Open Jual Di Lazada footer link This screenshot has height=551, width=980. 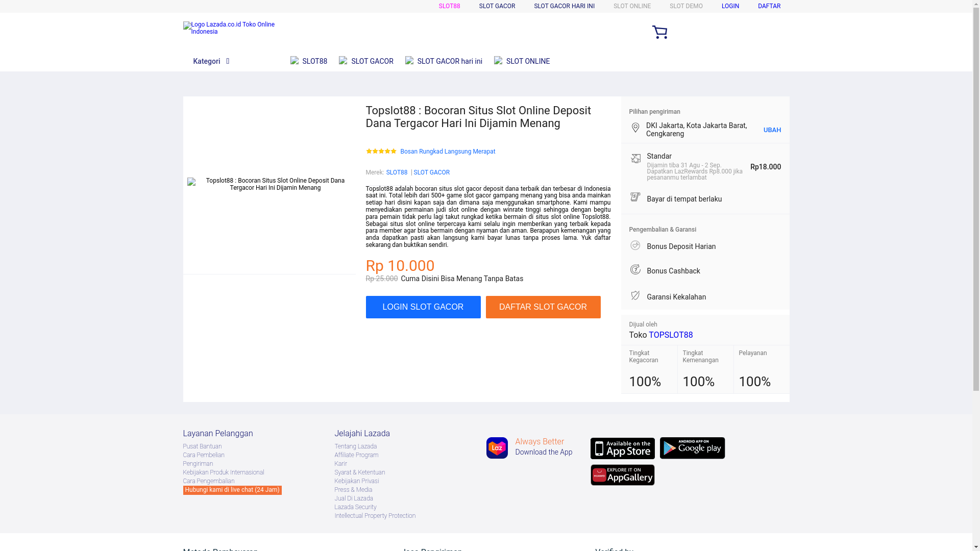[353, 498]
